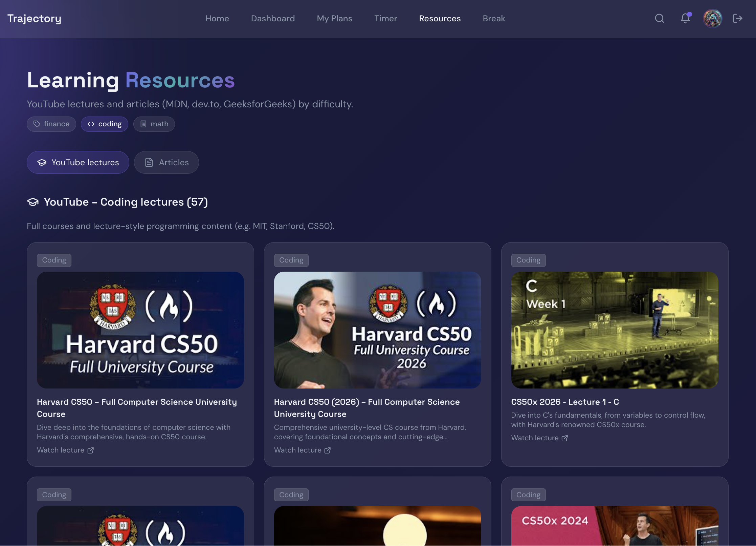
Task: Go to the Dashboard menu item
Action: pos(273,18)
